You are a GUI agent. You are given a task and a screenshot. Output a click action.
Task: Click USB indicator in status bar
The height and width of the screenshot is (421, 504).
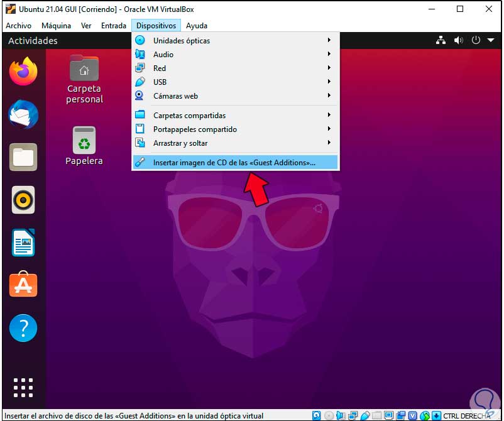[365, 415]
